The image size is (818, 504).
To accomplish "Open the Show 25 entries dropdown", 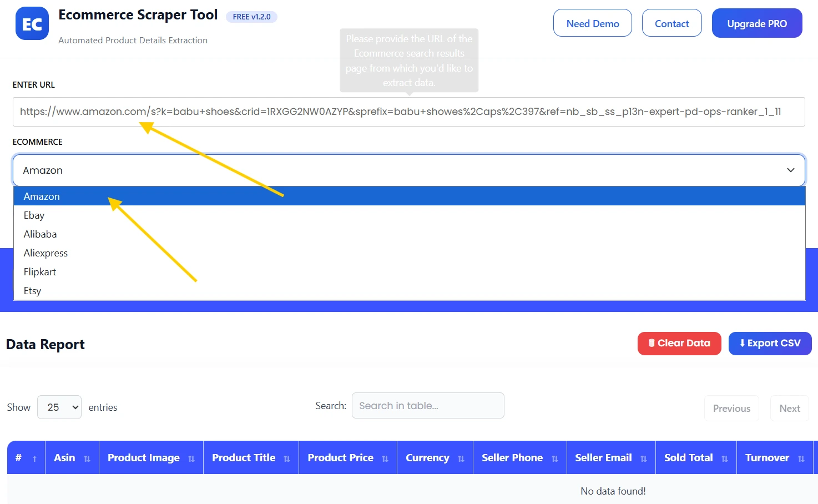I will click(x=59, y=407).
